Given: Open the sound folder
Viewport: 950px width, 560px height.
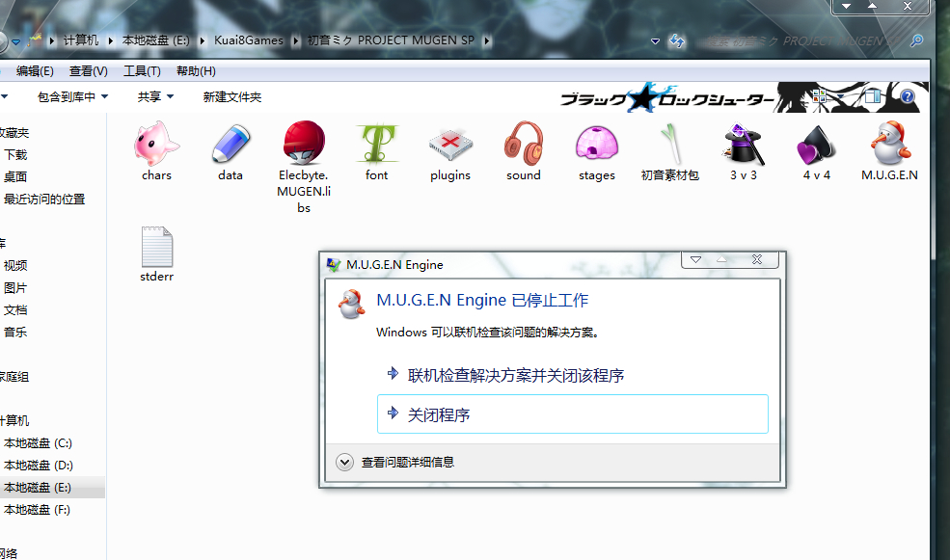Looking at the screenshot, I should (524, 151).
